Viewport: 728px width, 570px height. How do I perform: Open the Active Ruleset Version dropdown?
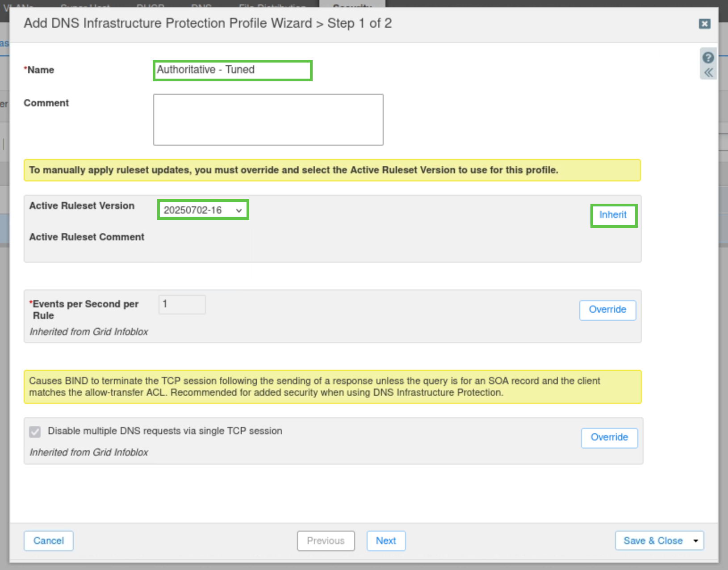(203, 210)
